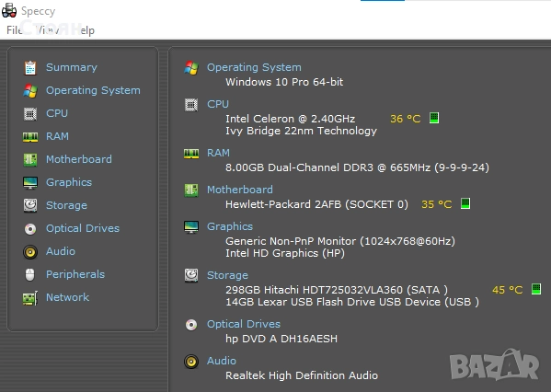
Task: Click the green CPU temperature indicator icon
Action: [434, 118]
